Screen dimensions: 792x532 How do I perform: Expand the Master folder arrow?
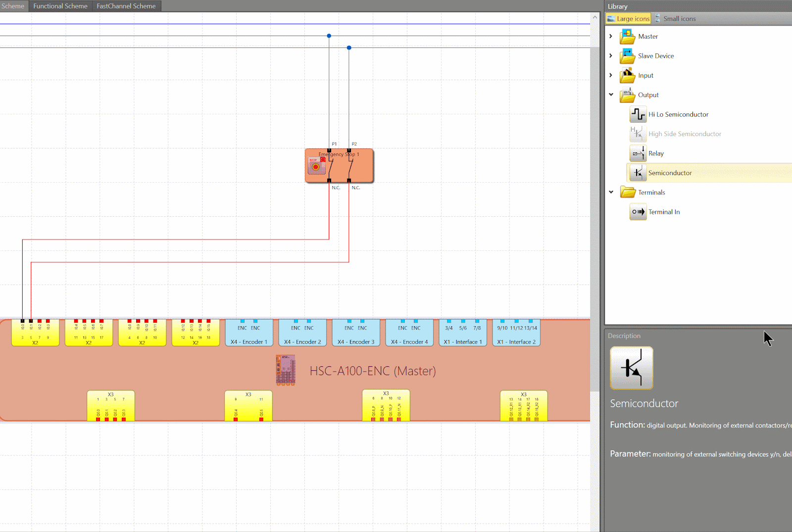point(611,36)
